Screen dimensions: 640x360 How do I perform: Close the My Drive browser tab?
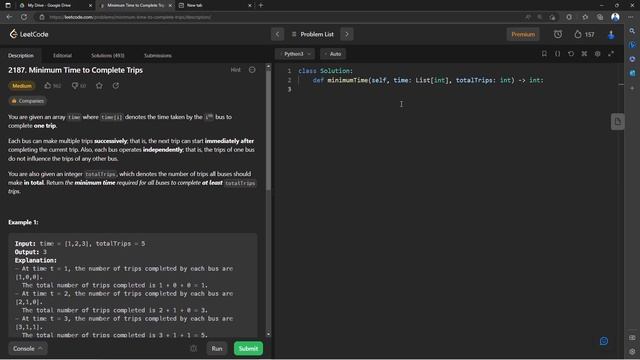tap(90, 5)
